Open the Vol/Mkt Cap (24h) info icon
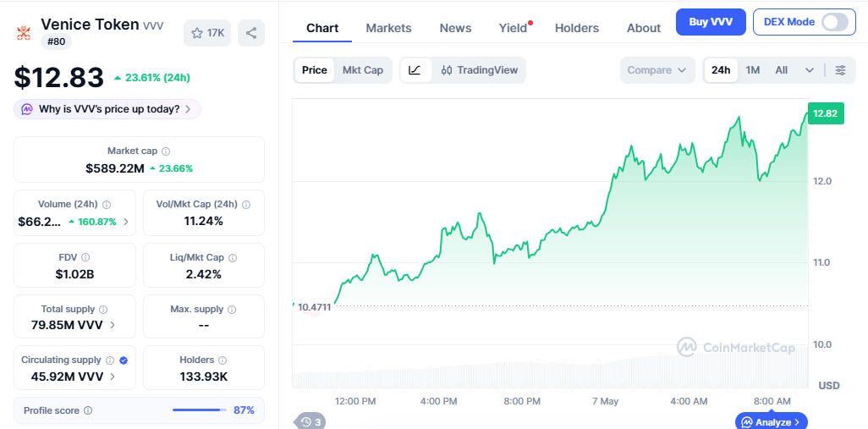868x429 pixels. [246, 204]
